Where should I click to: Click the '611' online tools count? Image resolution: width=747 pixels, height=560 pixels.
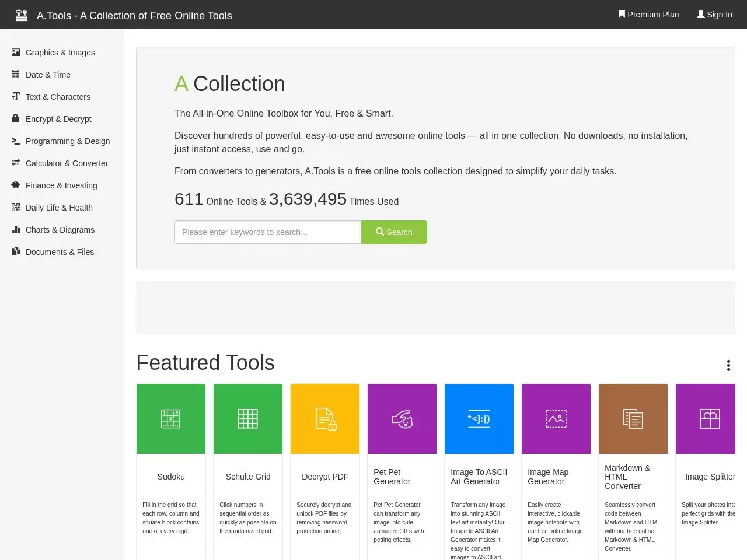[189, 199]
